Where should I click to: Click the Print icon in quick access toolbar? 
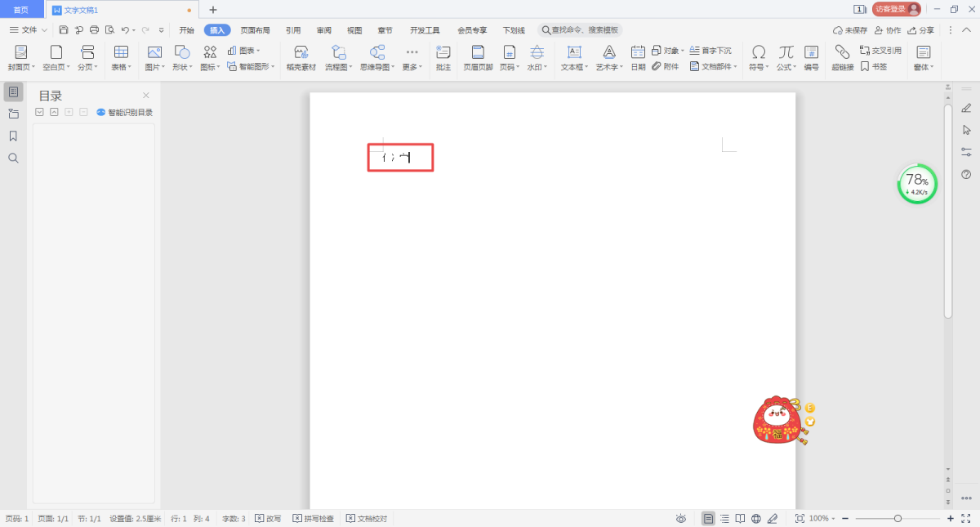(94, 30)
